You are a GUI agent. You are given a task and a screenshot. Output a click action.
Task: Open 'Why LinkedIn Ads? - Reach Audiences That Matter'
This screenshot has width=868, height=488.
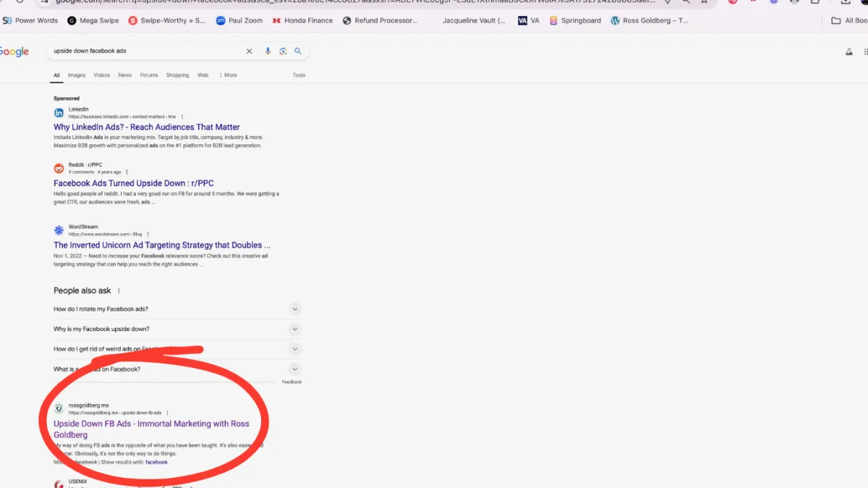147,127
